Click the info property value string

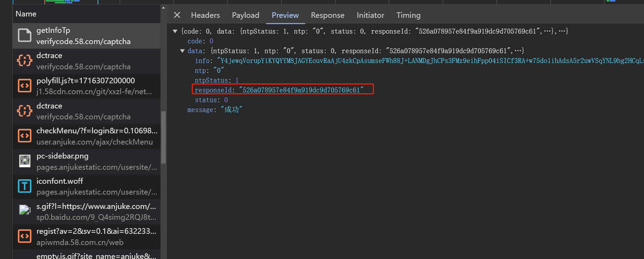coord(430,61)
